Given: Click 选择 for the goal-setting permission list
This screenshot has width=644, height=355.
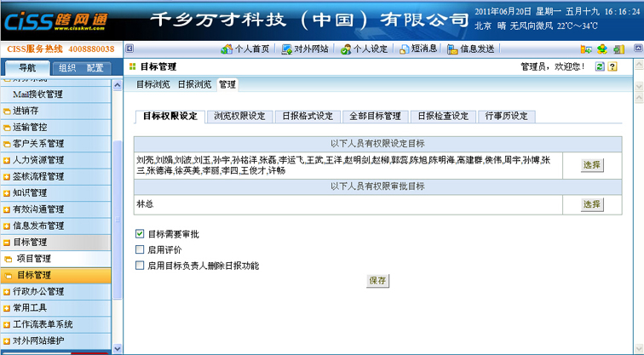Looking at the screenshot, I should point(591,165).
